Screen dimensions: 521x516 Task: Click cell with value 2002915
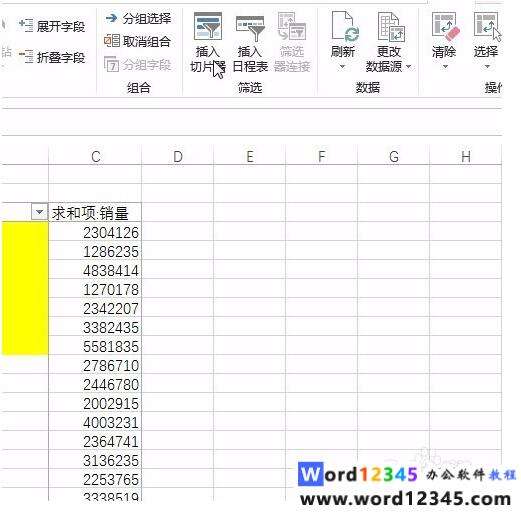pos(95,403)
